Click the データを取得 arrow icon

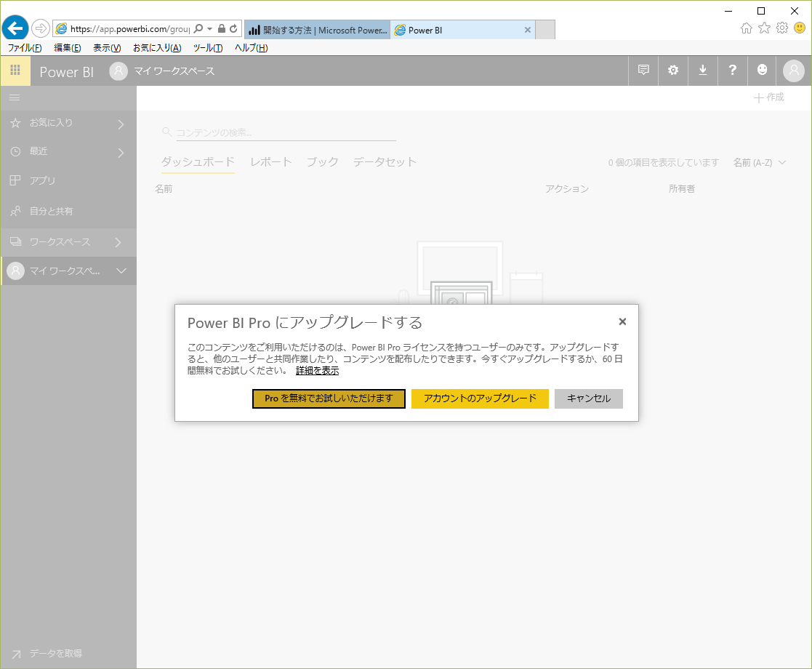coord(16,654)
